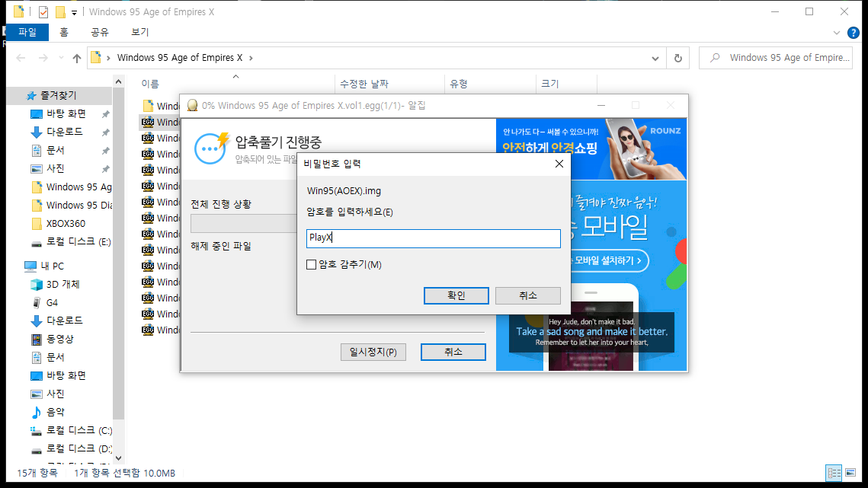This screenshot has width=868, height=488.
Task: Select 즐겨찾기 in the navigation pane
Action: 58,95
